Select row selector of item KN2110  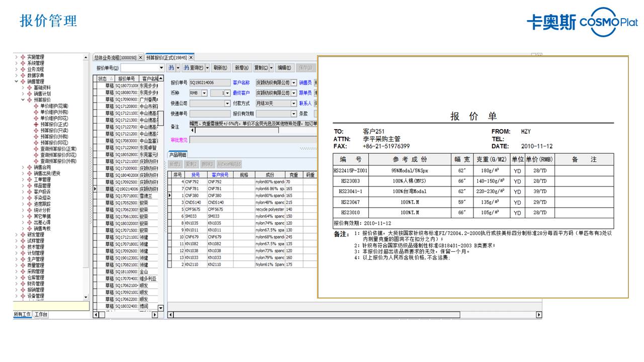tap(170, 264)
